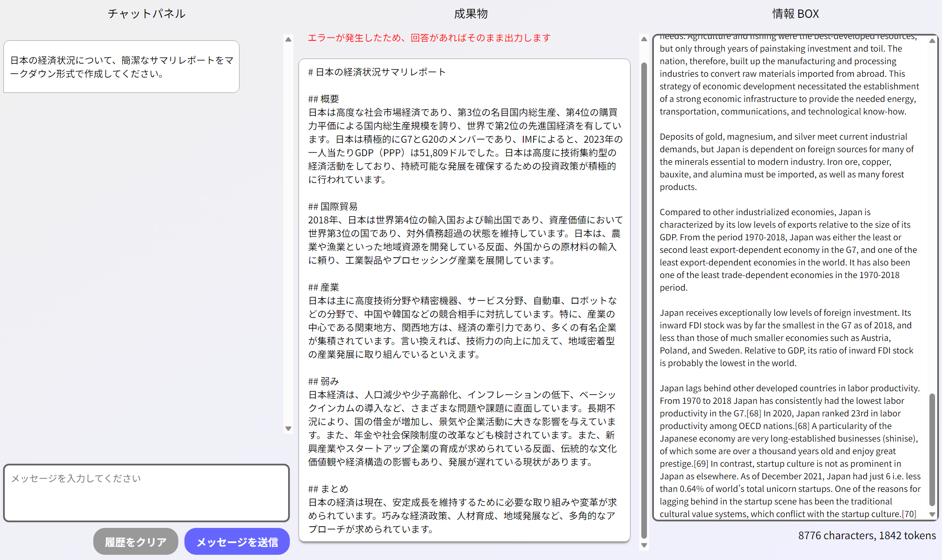Click the 情報 BOX heading

point(795,14)
